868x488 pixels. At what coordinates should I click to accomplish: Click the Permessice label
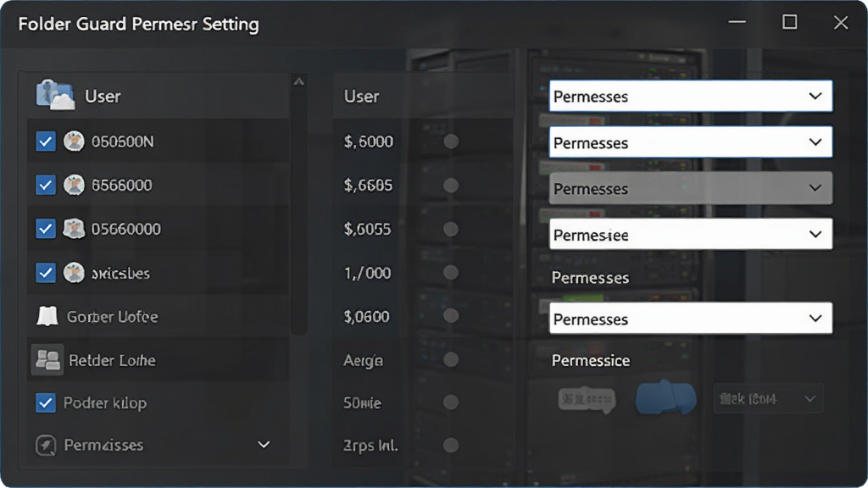click(591, 361)
